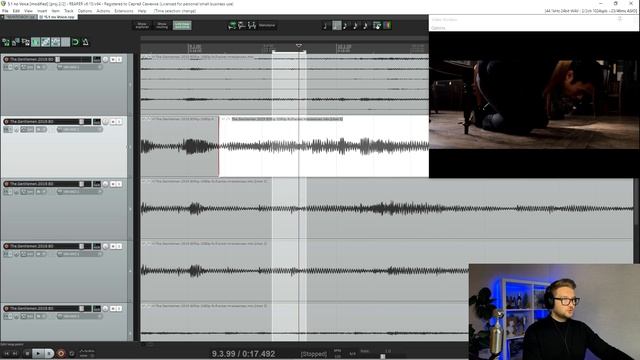Click the 9.3.99 / 0:17.492 time display
The height and width of the screenshot is (360, 640).
click(x=243, y=353)
